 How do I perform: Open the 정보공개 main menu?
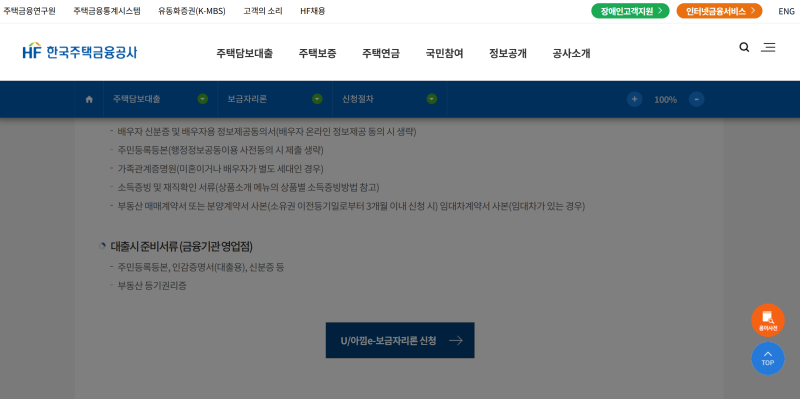point(508,53)
